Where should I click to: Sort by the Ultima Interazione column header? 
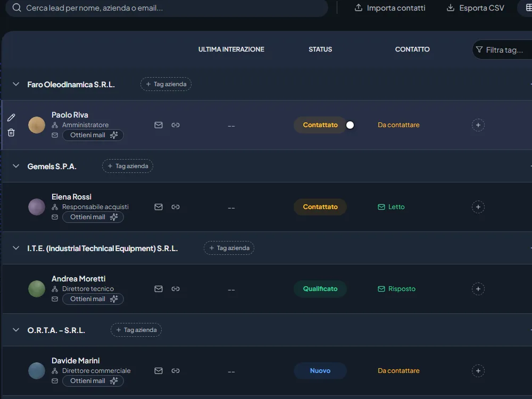(x=231, y=49)
